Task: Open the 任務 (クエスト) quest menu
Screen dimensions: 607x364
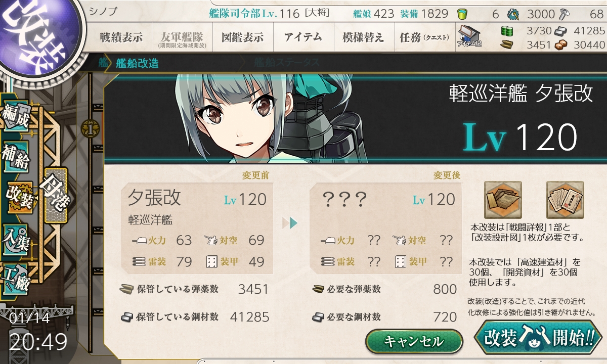Action: point(424,38)
